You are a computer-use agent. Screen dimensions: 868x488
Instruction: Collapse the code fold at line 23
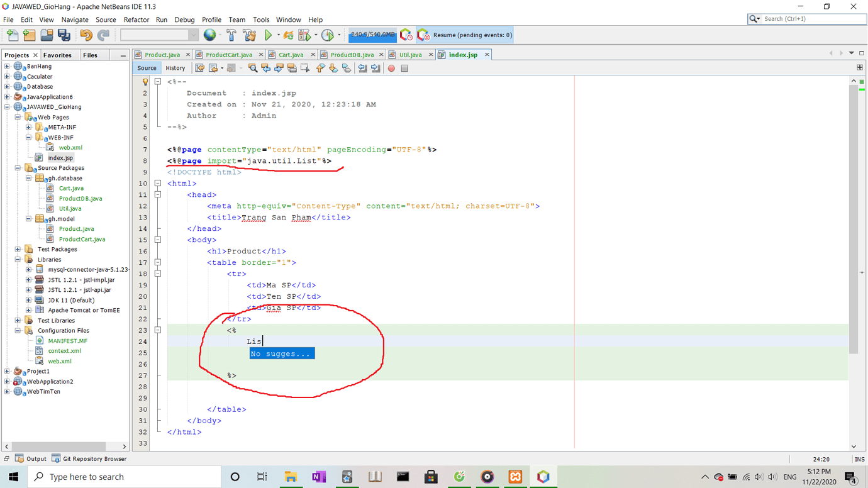(x=158, y=330)
